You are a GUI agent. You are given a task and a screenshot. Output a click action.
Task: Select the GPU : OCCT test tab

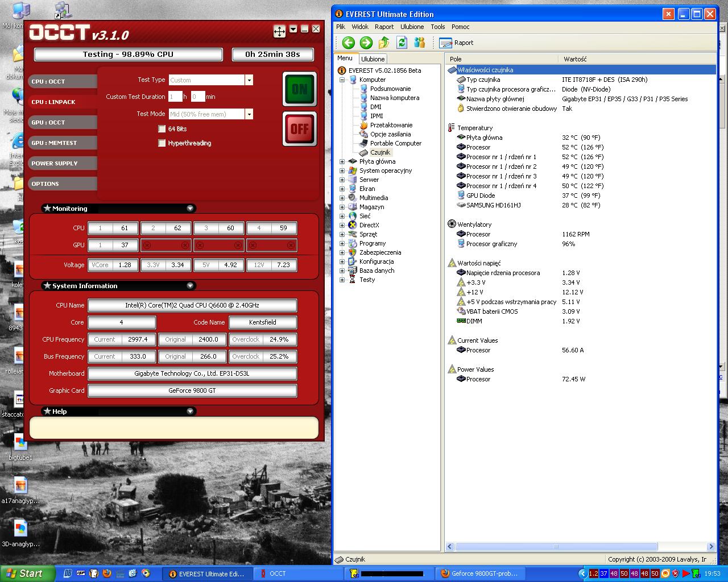point(63,123)
